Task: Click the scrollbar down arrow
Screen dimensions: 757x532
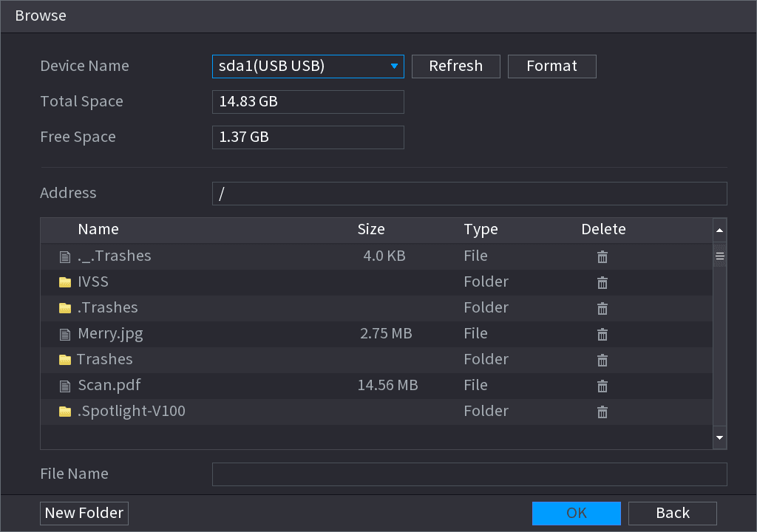Action: [720, 438]
